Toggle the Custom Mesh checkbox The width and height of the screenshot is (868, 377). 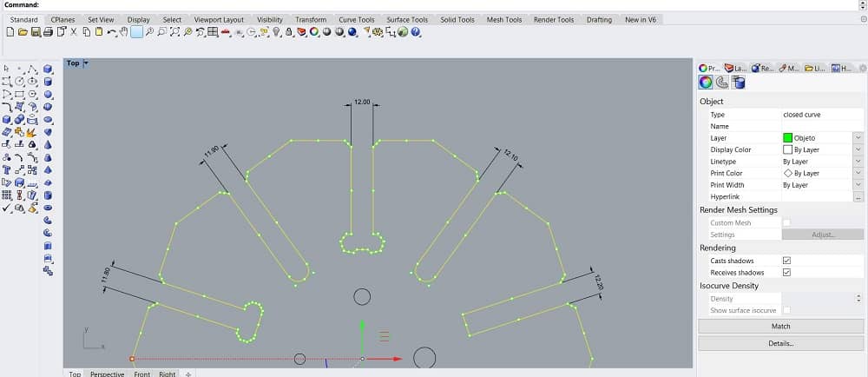click(786, 222)
